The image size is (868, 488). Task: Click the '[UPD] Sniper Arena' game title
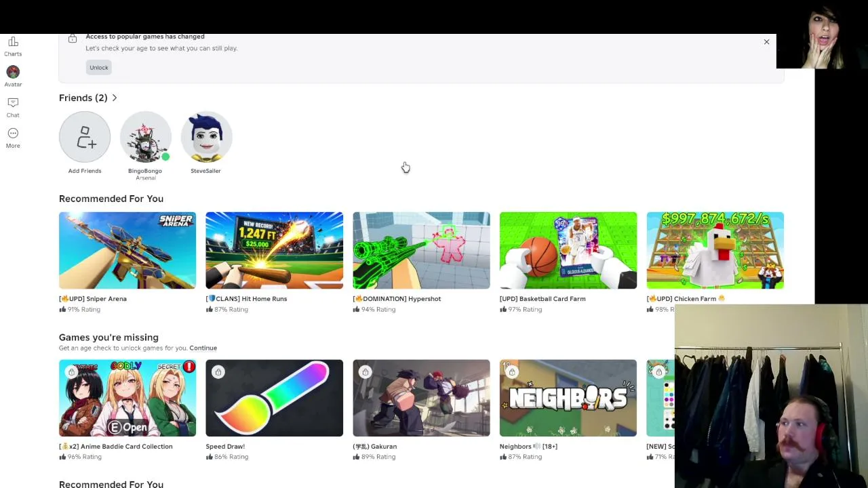pyautogui.click(x=93, y=299)
